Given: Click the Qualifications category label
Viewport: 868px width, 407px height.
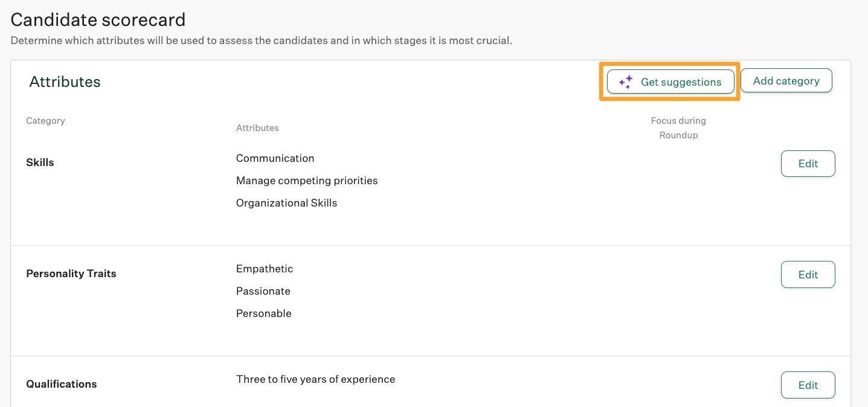Looking at the screenshot, I should point(61,384).
